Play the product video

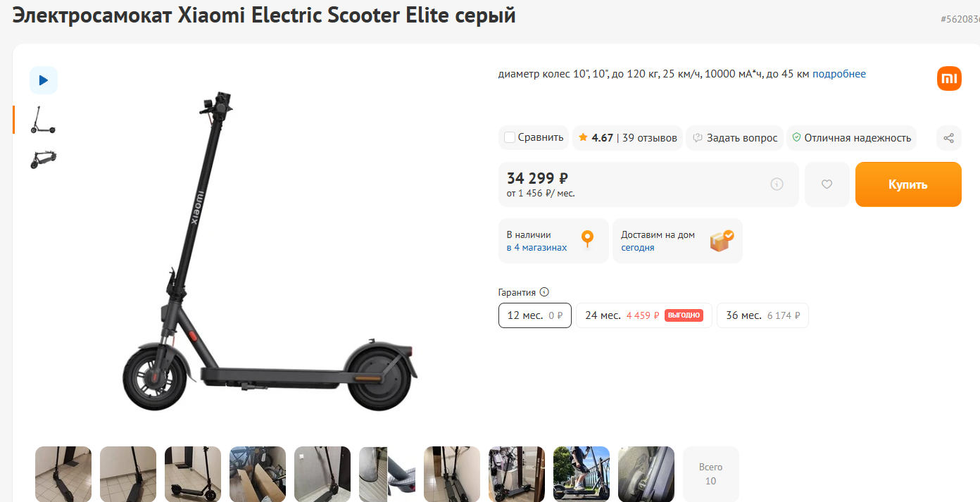coord(44,80)
